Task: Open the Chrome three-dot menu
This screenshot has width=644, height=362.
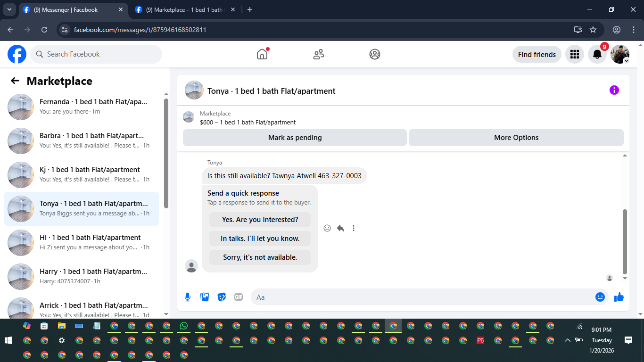Action: pos(634,30)
